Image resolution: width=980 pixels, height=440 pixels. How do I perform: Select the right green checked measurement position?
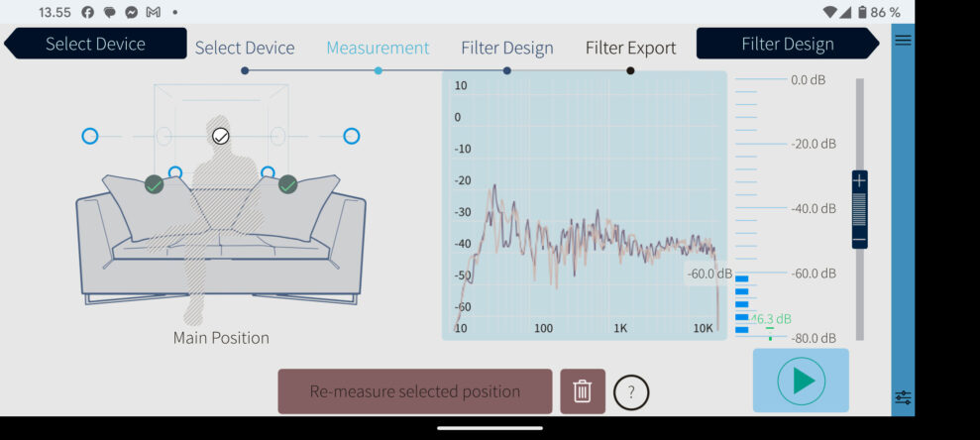click(x=288, y=184)
